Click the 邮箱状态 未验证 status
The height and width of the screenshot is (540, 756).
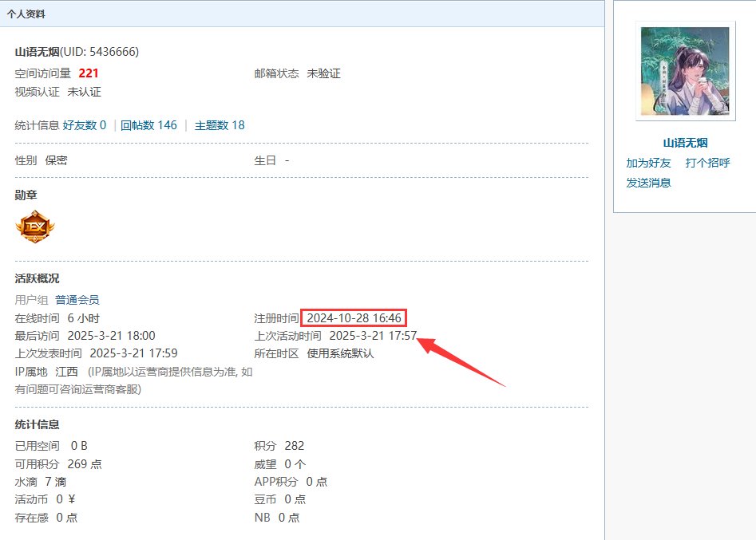click(x=323, y=73)
